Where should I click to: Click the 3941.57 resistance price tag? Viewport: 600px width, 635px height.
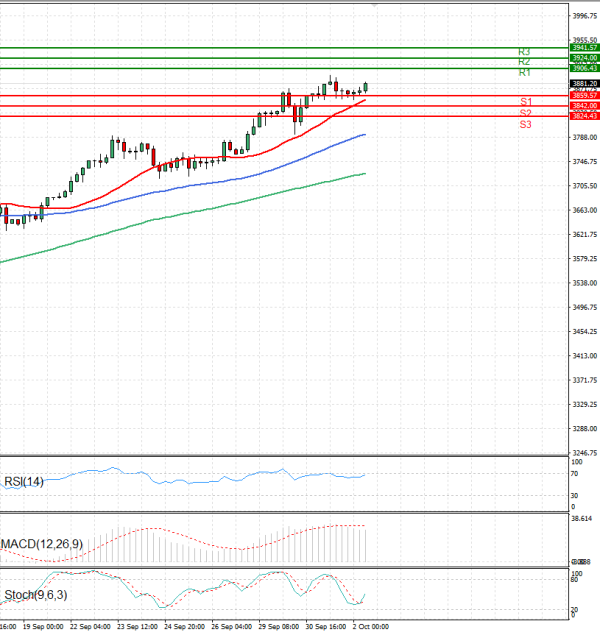[x=584, y=47]
